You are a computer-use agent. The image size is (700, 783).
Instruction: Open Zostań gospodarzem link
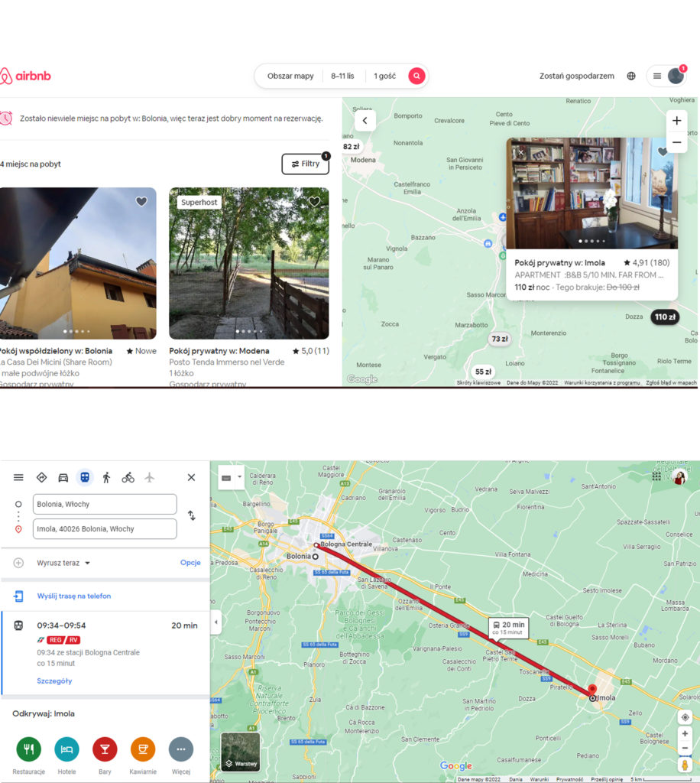pyautogui.click(x=577, y=76)
